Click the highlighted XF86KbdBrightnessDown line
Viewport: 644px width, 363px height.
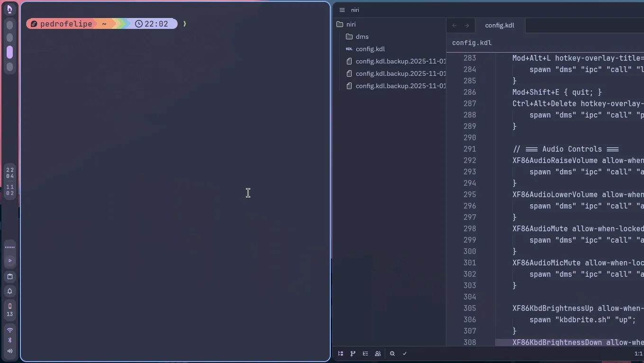click(570, 343)
